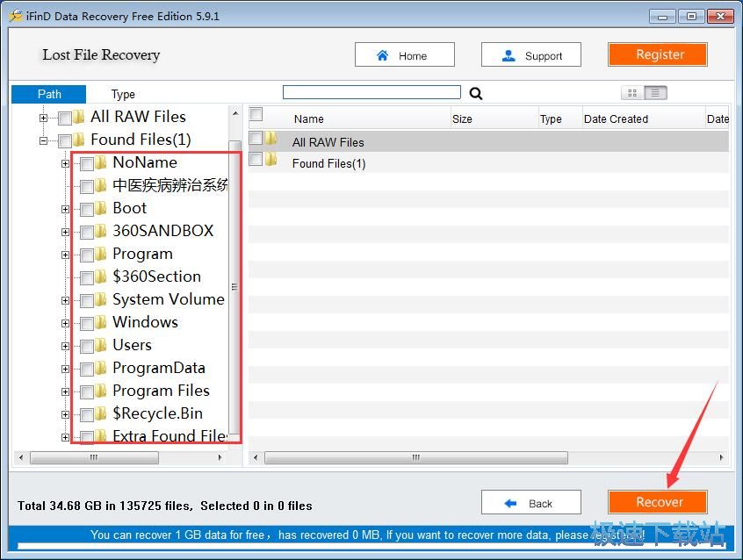Select the list view icon
The width and height of the screenshot is (743, 560).
[x=655, y=92]
